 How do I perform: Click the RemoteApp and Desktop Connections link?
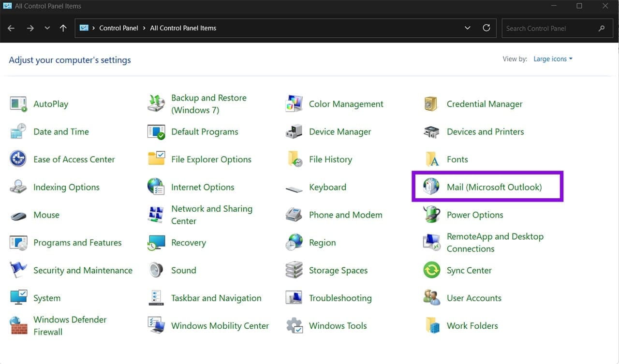click(495, 243)
